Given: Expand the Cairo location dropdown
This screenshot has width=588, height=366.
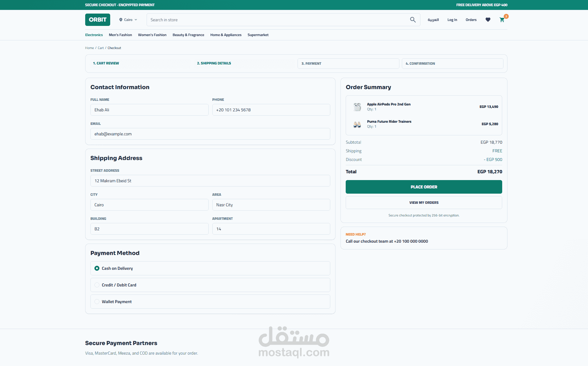Looking at the screenshot, I should [128, 20].
